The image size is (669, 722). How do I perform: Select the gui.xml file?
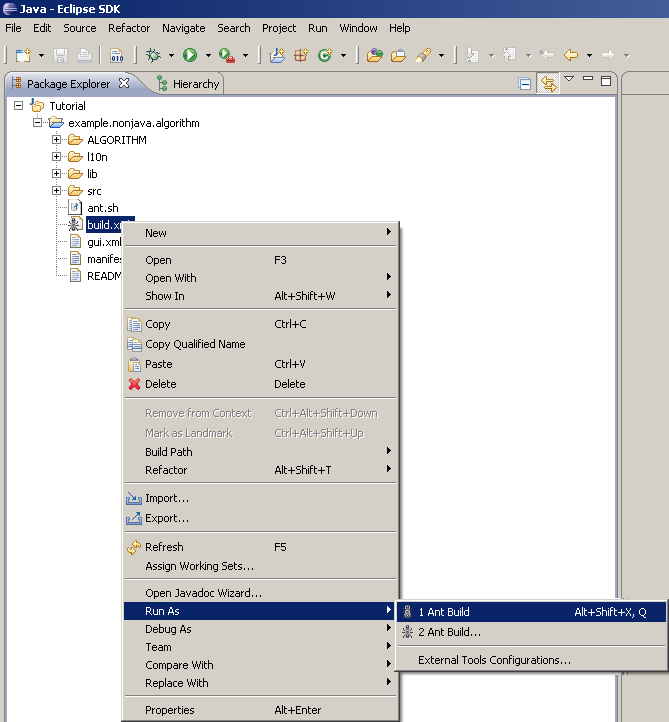[x=104, y=242]
